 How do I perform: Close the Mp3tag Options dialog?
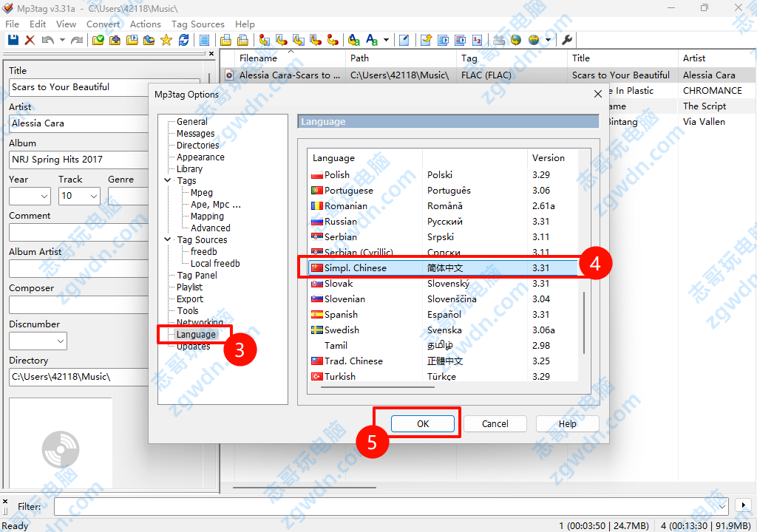[x=598, y=94]
